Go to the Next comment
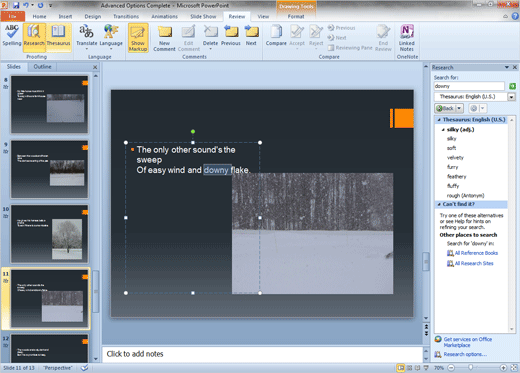Screen dimensions: 520x373 click(x=251, y=35)
